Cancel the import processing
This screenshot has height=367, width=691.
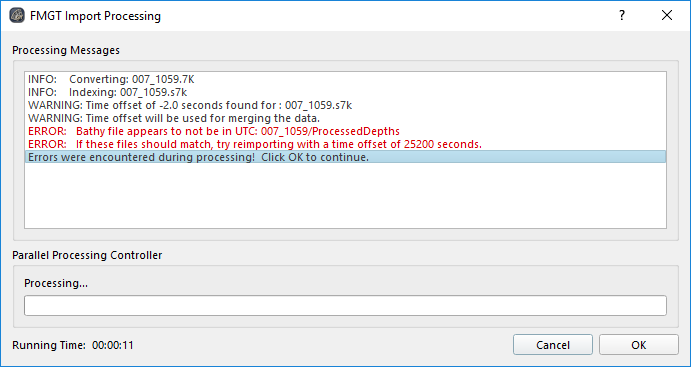[553, 345]
